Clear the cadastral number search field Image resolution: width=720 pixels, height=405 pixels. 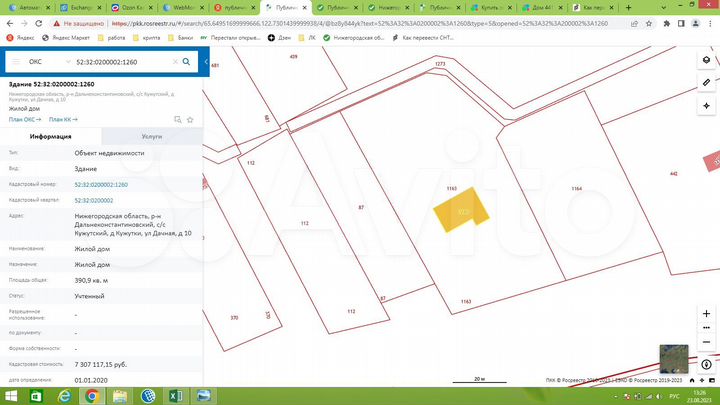click(175, 62)
